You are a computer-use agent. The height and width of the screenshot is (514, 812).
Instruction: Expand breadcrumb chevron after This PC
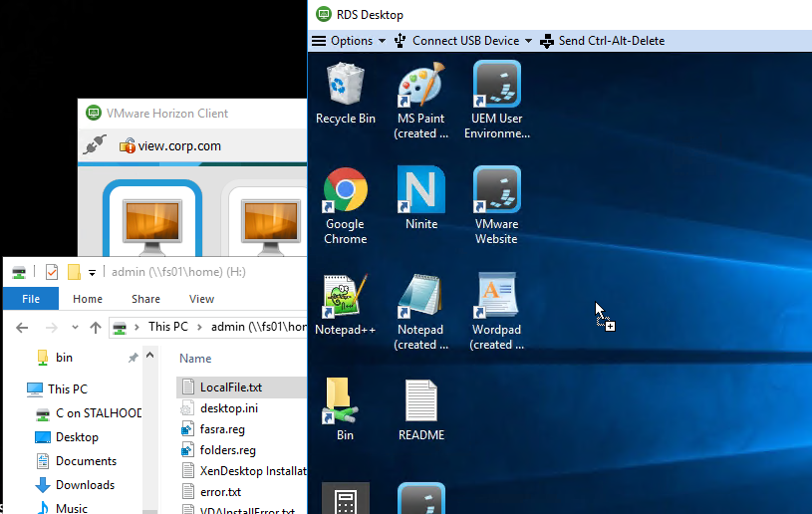[199, 327]
